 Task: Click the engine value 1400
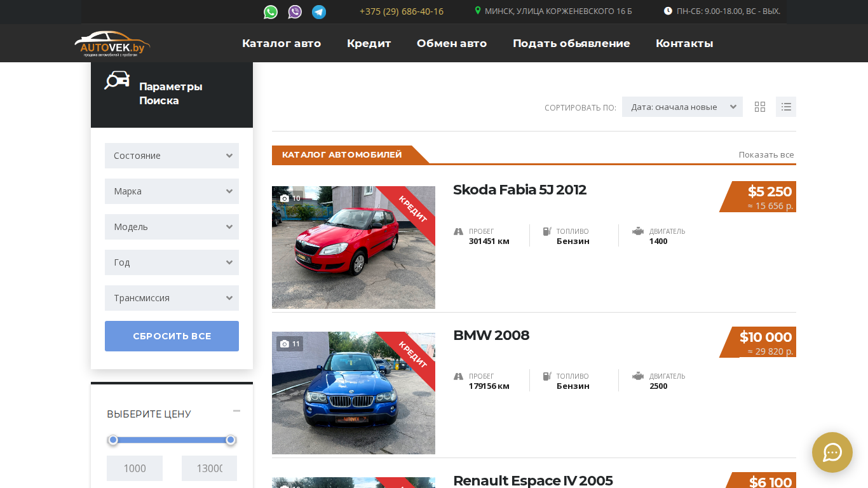[658, 241]
